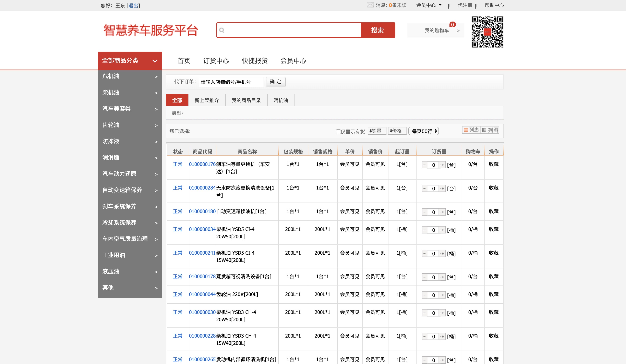Open 刹车系统保养 sidebar category
The image size is (626, 364).
pos(130,206)
